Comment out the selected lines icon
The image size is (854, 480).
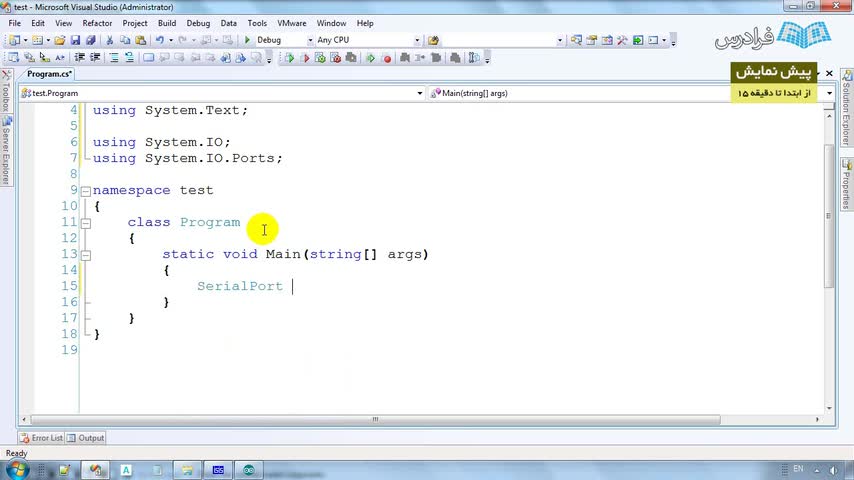tap(114, 58)
